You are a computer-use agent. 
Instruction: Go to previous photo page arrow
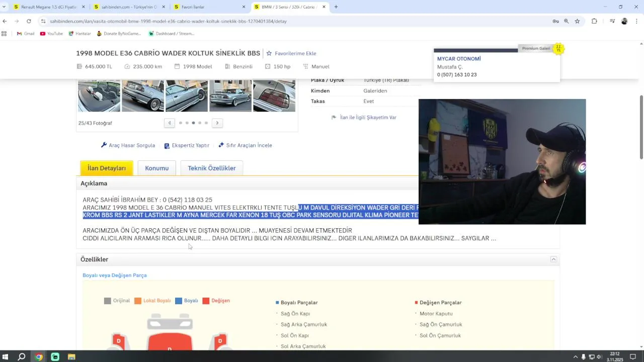tap(170, 123)
